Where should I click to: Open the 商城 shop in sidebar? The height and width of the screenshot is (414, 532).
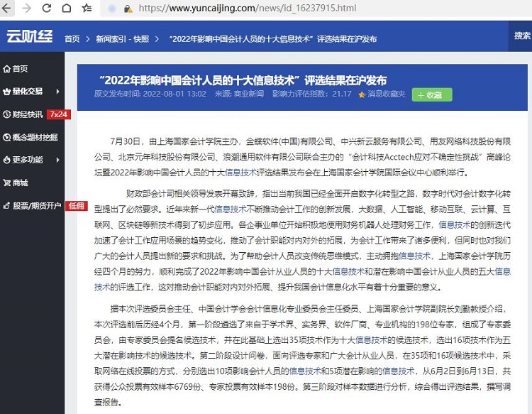tap(19, 183)
